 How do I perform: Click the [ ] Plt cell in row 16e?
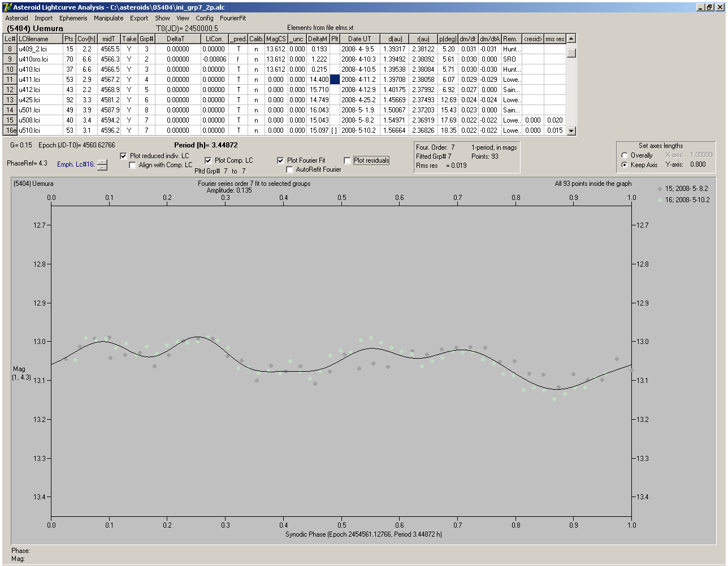[x=335, y=130]
